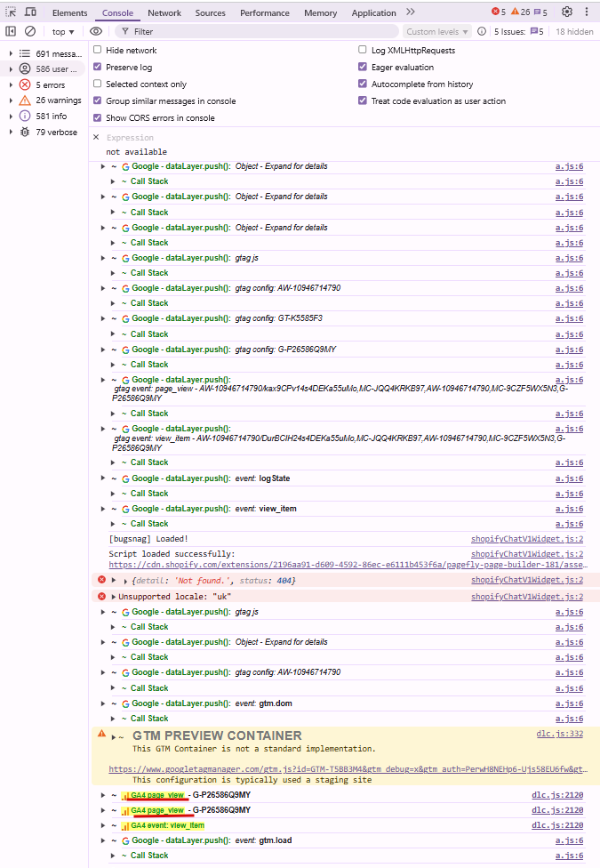Enable Log XMLHttpRequests checkbox
600x868 pixels.
(363, 50)
